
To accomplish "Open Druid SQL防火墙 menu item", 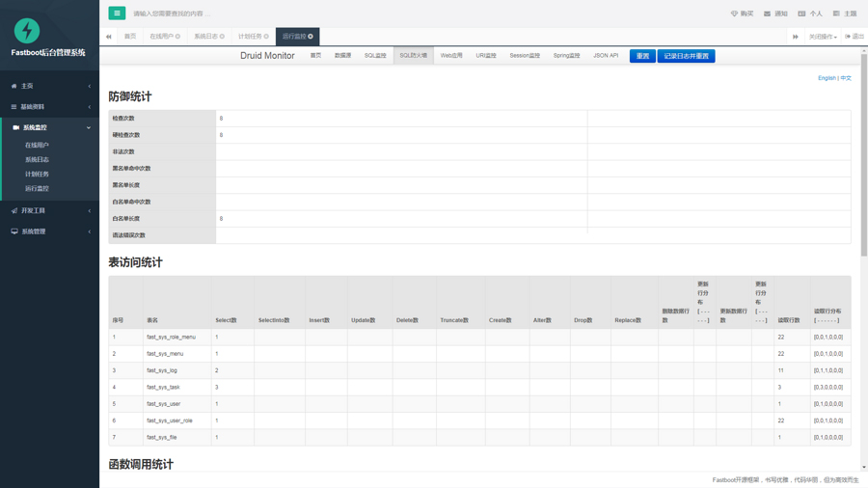I will coord(414,55).
